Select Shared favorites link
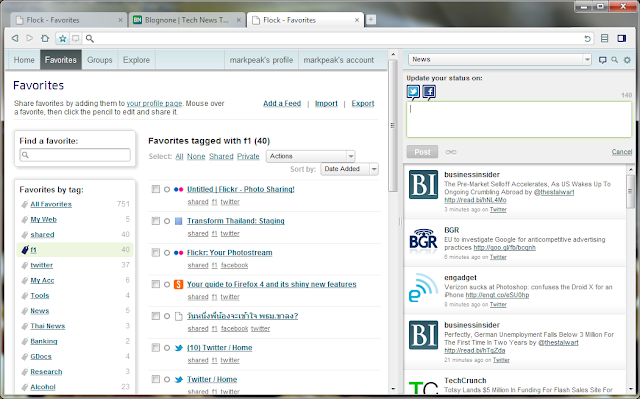 221,156
